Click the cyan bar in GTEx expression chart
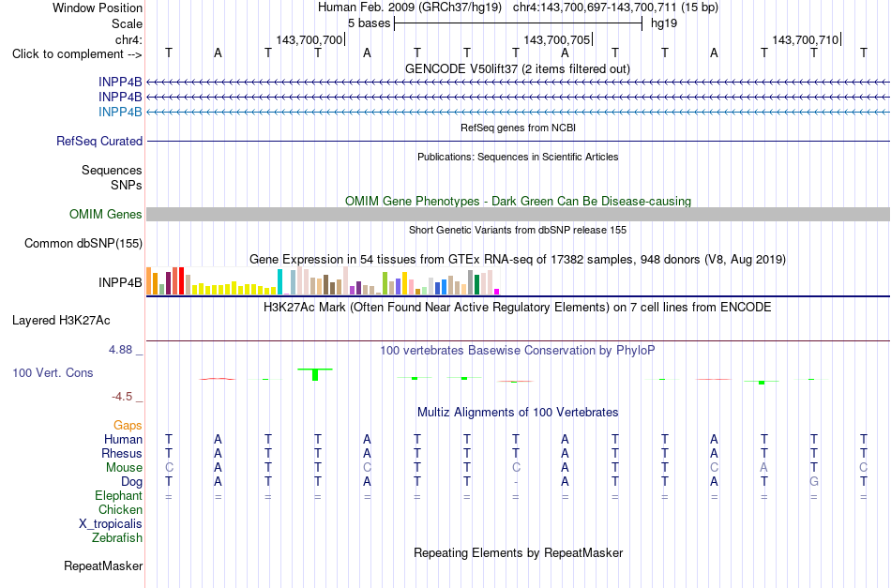The image size is (891, 588). (279, 281)
